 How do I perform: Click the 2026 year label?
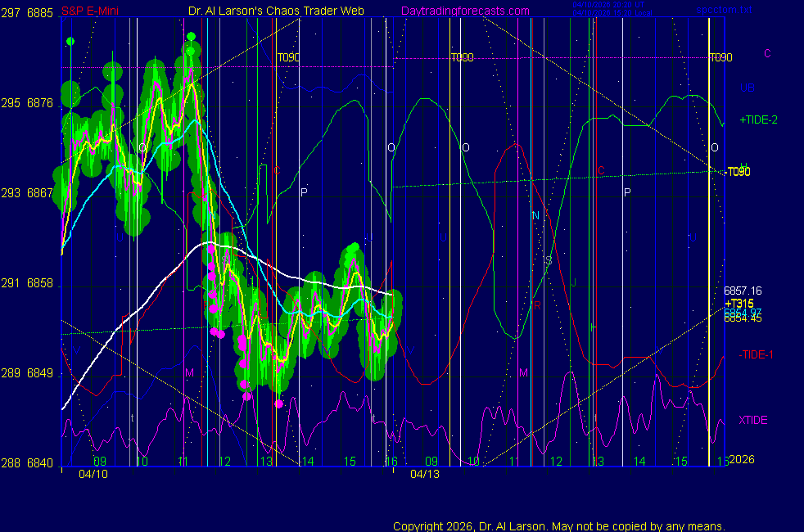tap(741, 460)
